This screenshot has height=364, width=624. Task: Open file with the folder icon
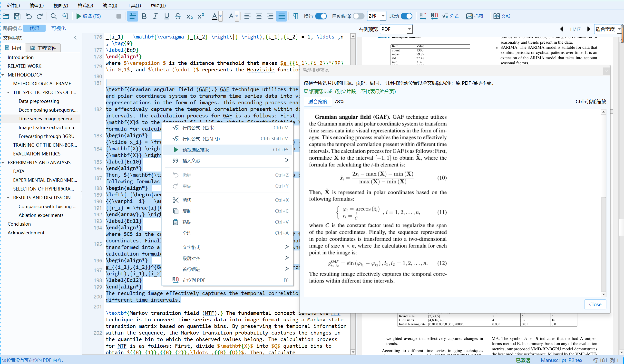pos(6,16)
